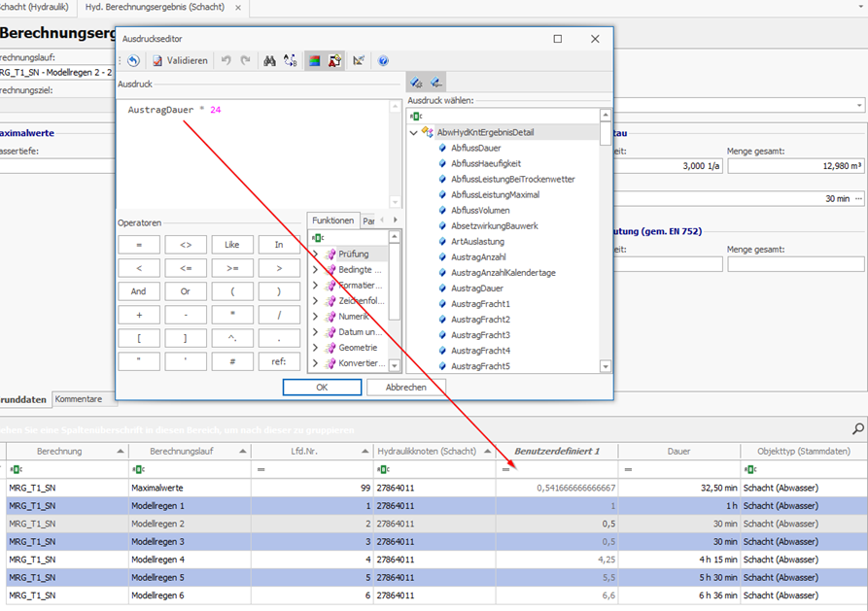The width and height of the screenshot is (868, 611).
Task: Insert the Like operator
Action: 232,245
